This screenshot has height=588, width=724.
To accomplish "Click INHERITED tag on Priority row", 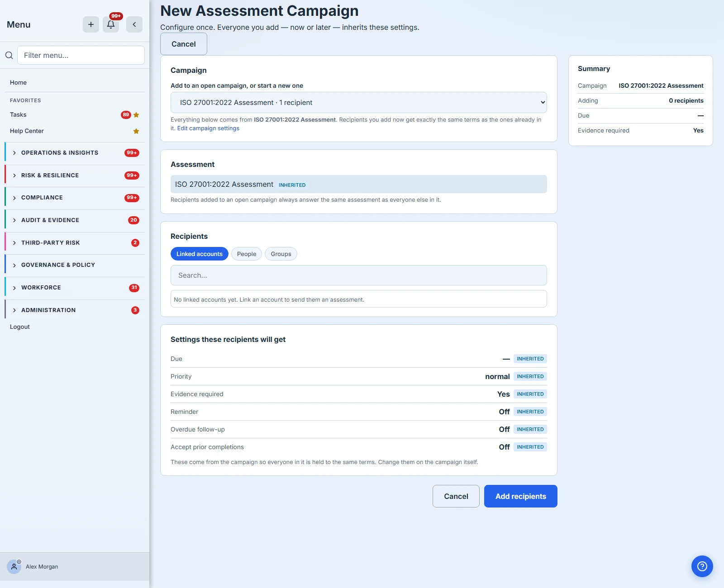I will 530,376.
